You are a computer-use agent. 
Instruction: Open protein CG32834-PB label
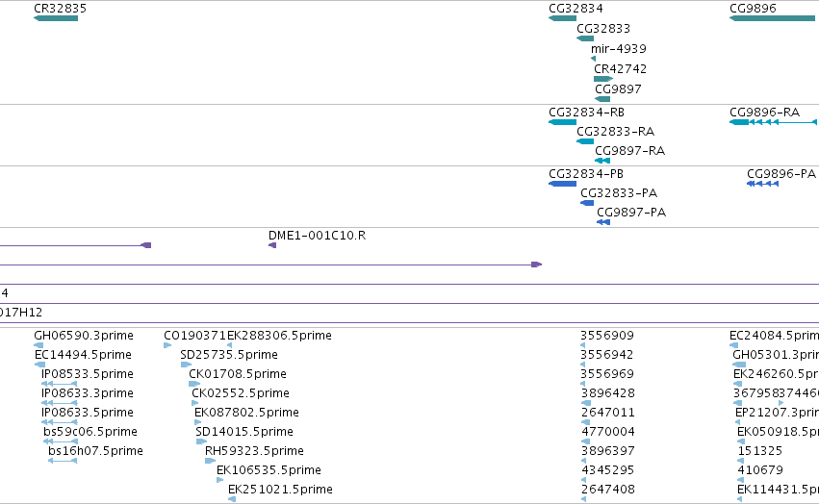[x=586, y=173]
